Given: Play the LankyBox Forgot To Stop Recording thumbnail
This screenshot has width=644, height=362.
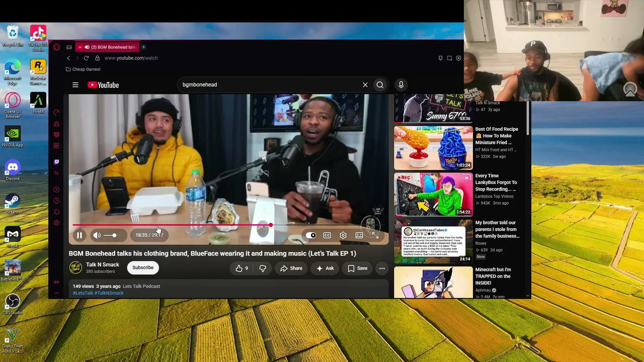Looking at the screenshot, I should [433, 195].
